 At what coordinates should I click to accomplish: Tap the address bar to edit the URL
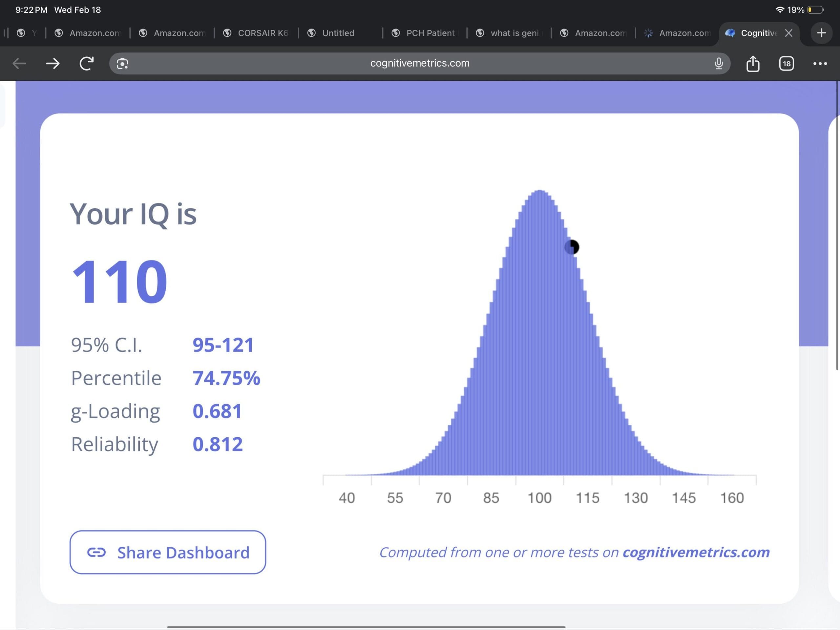(420, 63)
